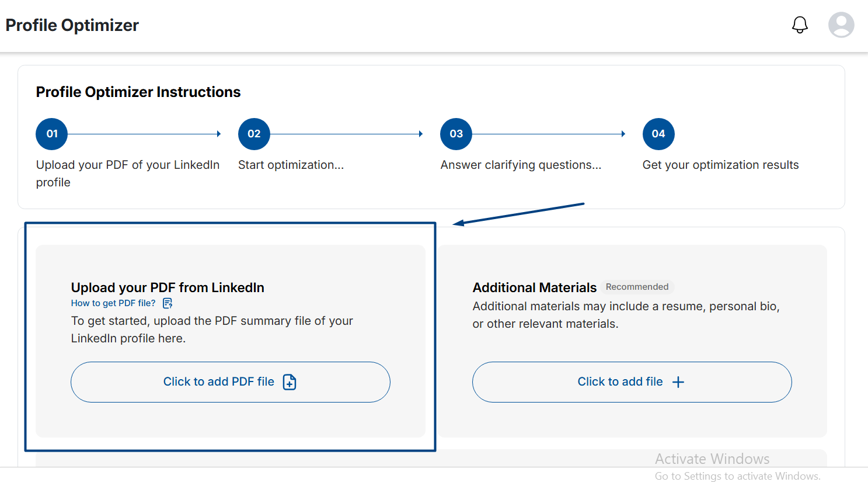This screenshot has height=482, width=868.
Task: Click the "Get your optimization results" step label
Action: (720, 165)
